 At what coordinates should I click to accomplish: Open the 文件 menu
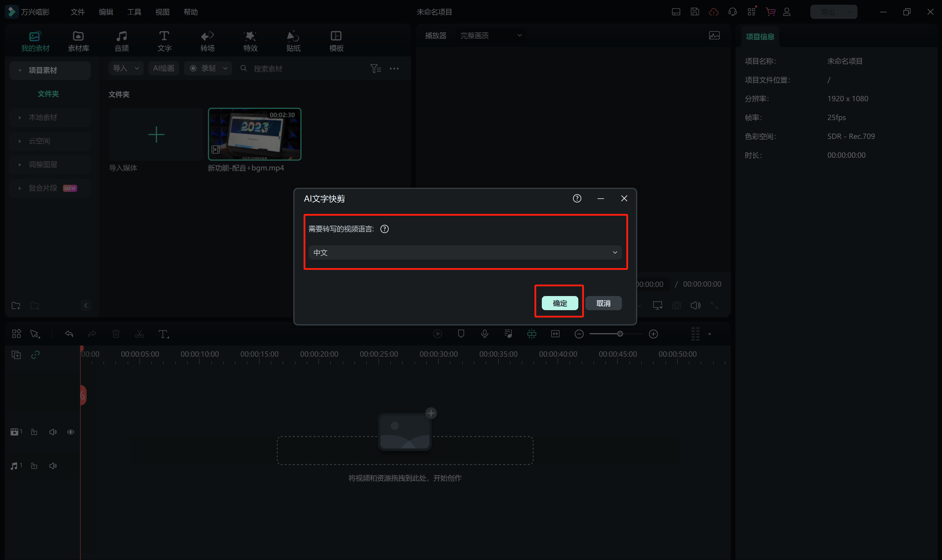pos(77,12)
